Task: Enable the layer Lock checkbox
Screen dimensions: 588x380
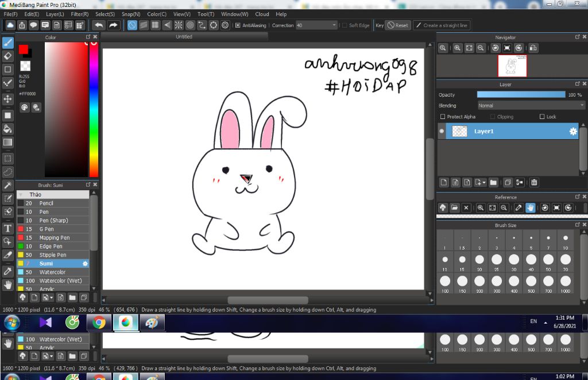Action: (542, 117)
